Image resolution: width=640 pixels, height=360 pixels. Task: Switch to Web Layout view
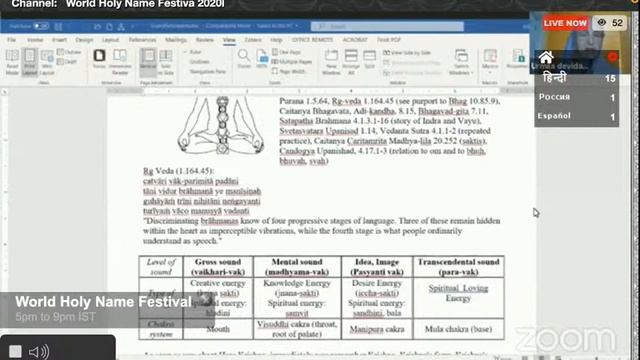pyautogui.click(x=47, y=62)
